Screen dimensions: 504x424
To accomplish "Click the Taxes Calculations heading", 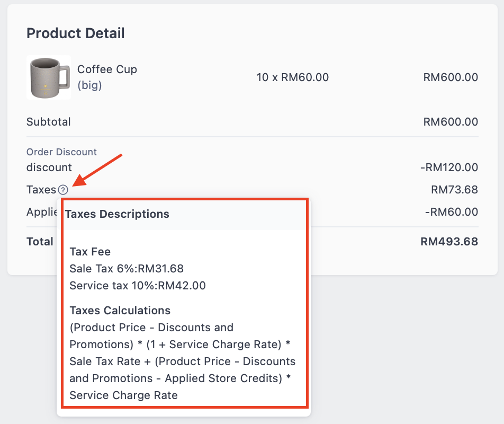I will pyautogui.click(x=120, y=311).
